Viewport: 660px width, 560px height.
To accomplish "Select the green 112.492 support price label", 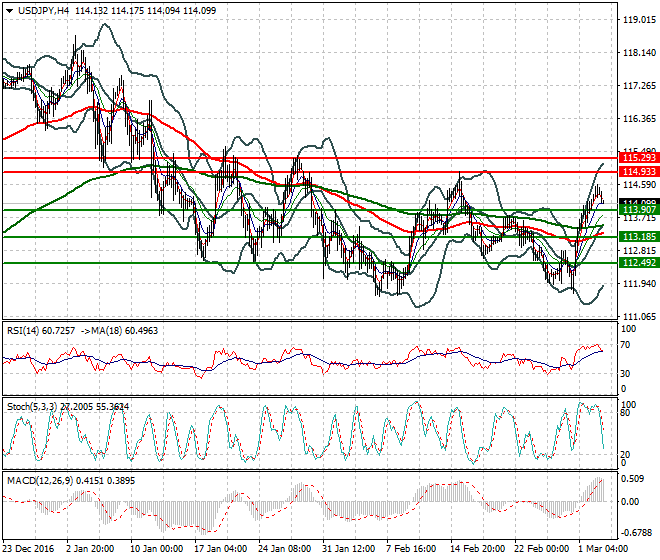I will 639,263.
